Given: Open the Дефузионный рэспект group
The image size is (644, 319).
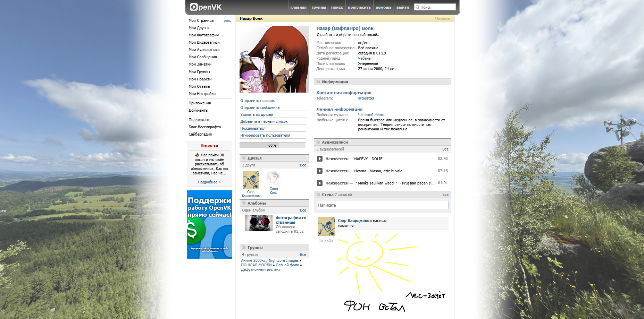Looking at the screenshot, I should tap(260, 269).
